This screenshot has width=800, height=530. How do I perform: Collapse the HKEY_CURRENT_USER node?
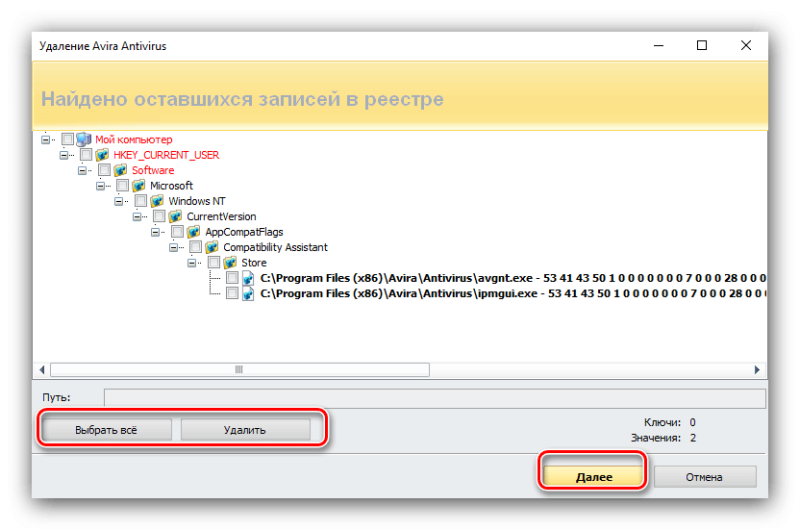pyautogui.click(x=64, y=155)
